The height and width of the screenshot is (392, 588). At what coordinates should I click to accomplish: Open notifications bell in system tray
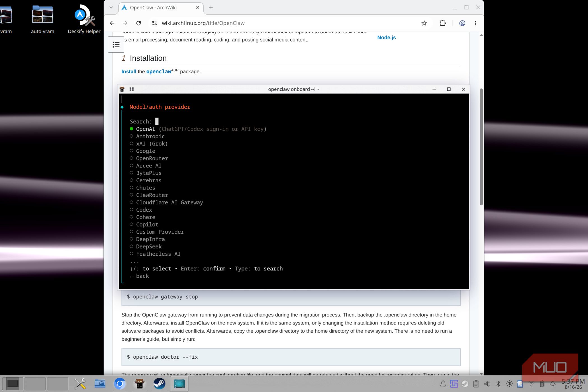click(443, 384)
